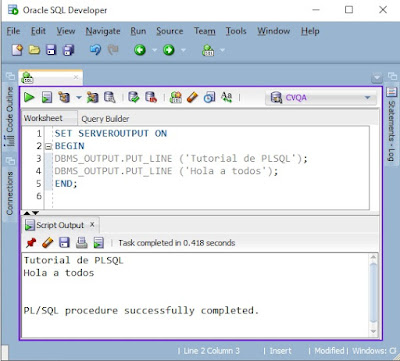
Task: Open the Window menu
Action: pyautogui.click(x=274, y=31)
